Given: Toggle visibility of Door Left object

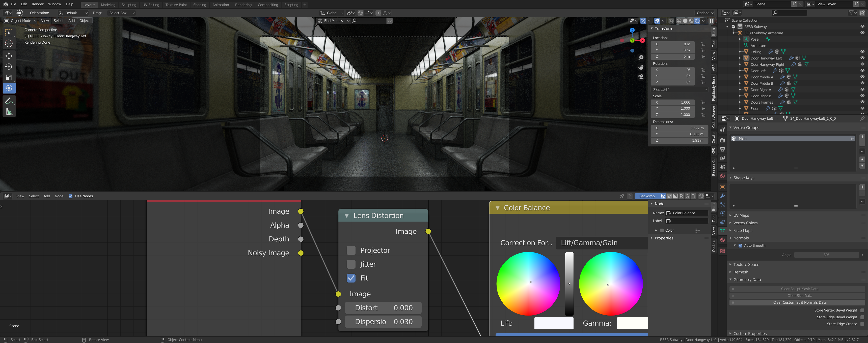Looking at the screenshot, I should pos(862,71).
